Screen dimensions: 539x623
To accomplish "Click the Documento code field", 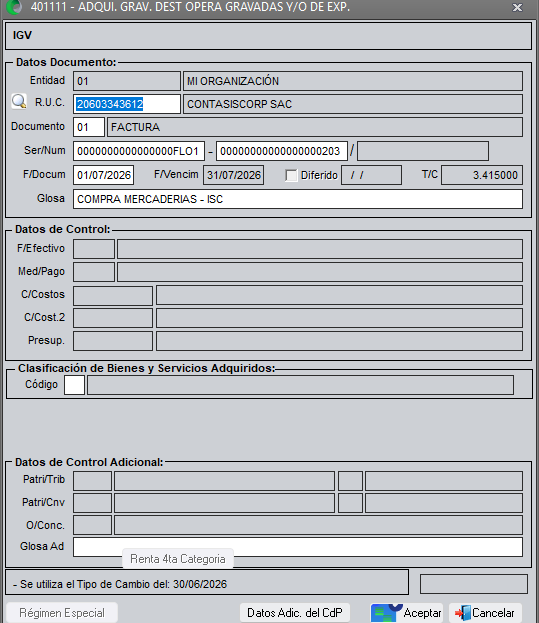I will coord(89,127).
